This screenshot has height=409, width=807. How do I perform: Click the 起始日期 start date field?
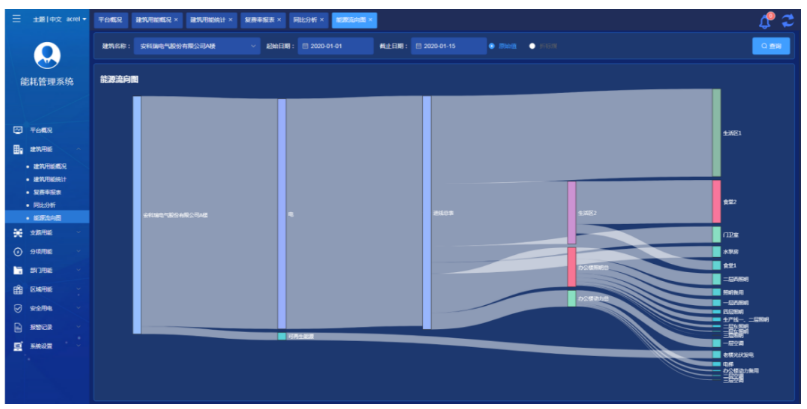pyautogui.click(x=335, y=46)
